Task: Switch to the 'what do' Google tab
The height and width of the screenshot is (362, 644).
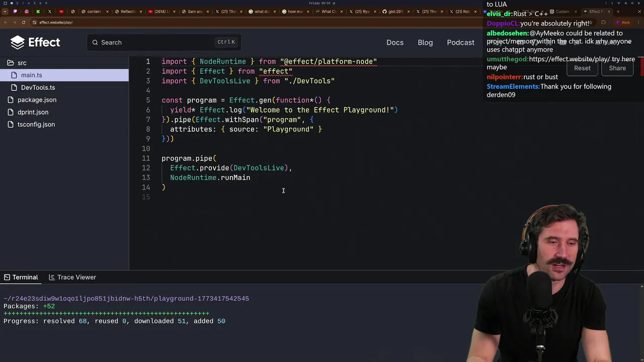Action: (x=262, y=12)
